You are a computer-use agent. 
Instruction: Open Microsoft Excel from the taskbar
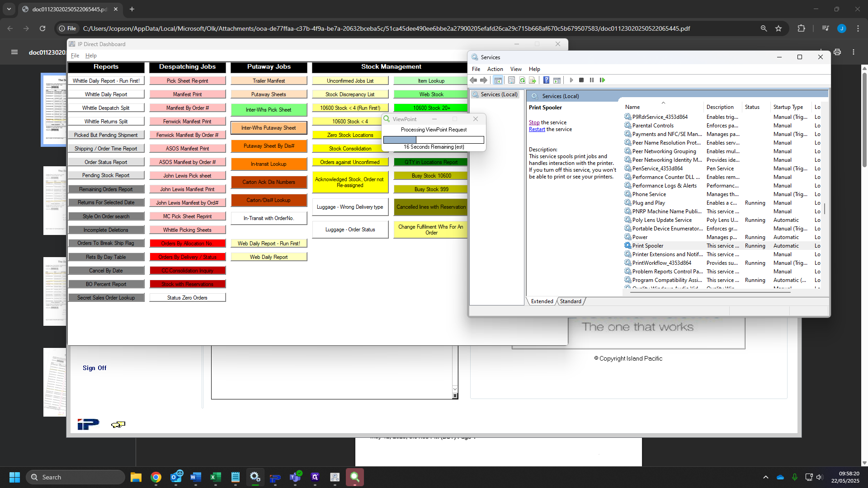point(215,477)
